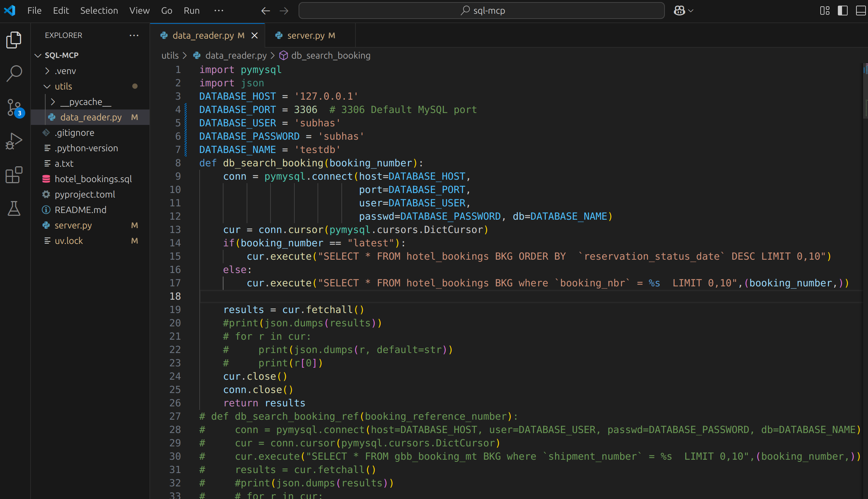Go forward with the right arrow

[x=284, y=11]
